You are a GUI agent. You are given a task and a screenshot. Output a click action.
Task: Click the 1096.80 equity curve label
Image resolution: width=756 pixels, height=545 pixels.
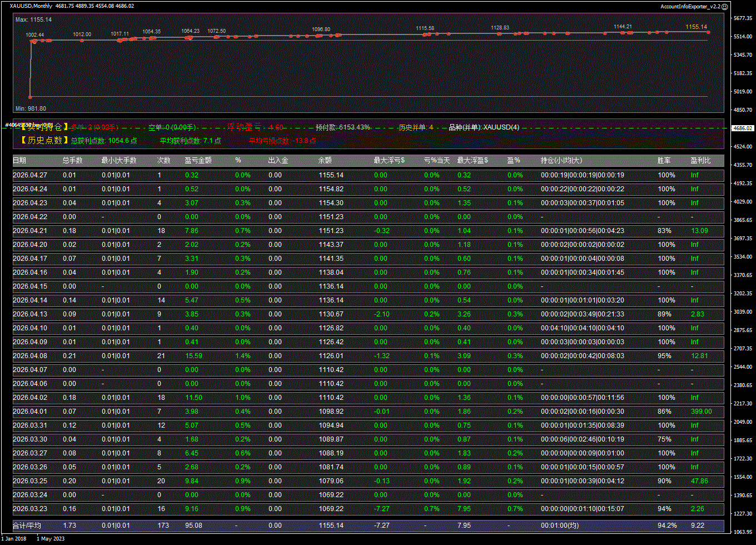pos(321,29)
